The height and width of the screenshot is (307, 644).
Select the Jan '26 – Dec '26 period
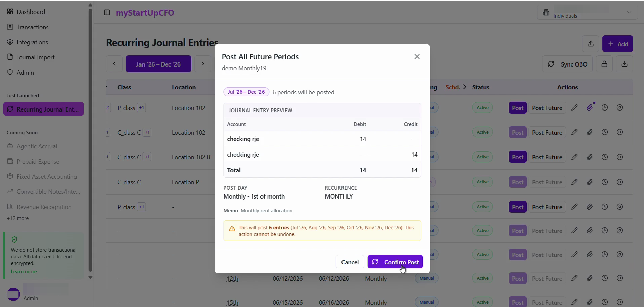tap(158, 64)
